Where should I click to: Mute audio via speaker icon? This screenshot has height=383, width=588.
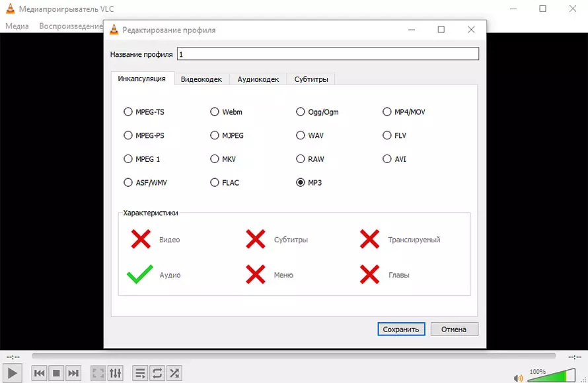pyautogui.click(x=518, y=378)
